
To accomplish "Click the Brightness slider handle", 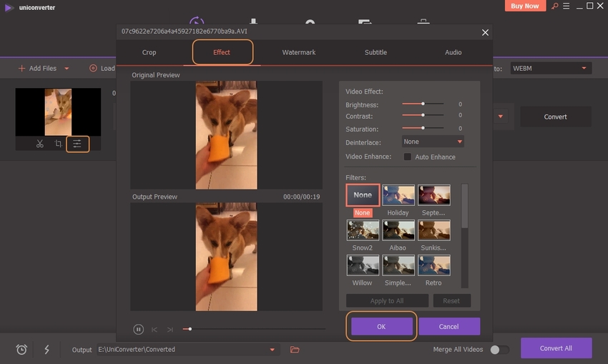I will tap(423, 104).
